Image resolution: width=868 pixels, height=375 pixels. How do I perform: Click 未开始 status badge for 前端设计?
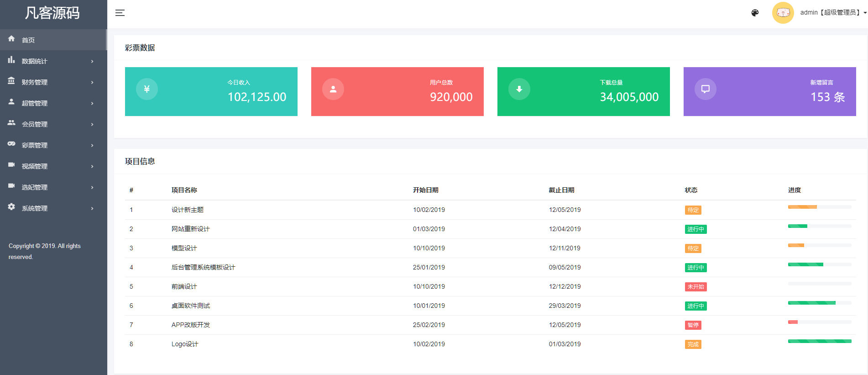(695, 287)
